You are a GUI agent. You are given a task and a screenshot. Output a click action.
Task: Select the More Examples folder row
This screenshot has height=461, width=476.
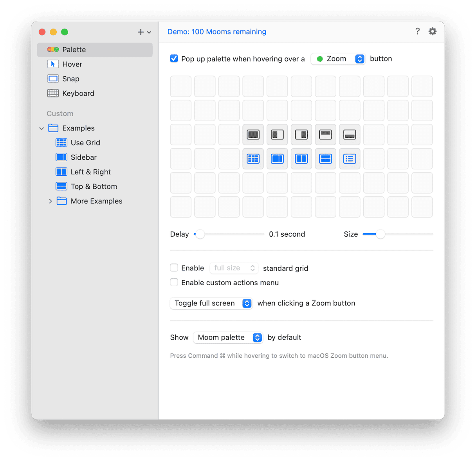95,201
